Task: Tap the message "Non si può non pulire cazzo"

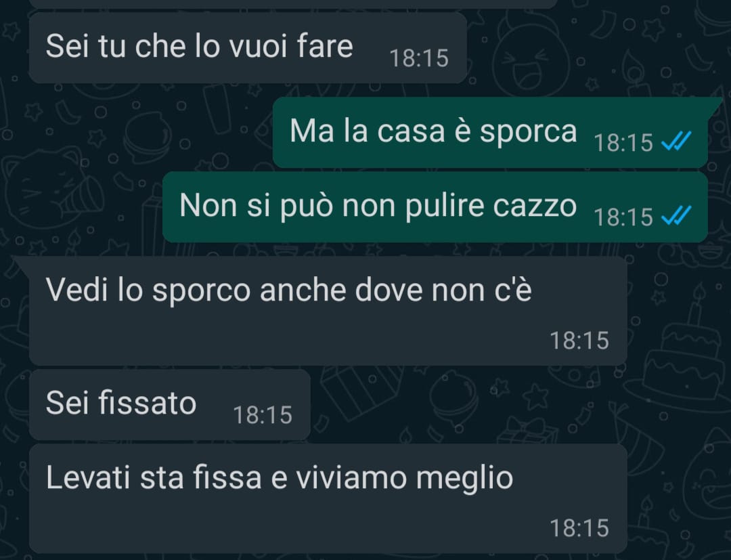Action: click(x=435, y=207)
